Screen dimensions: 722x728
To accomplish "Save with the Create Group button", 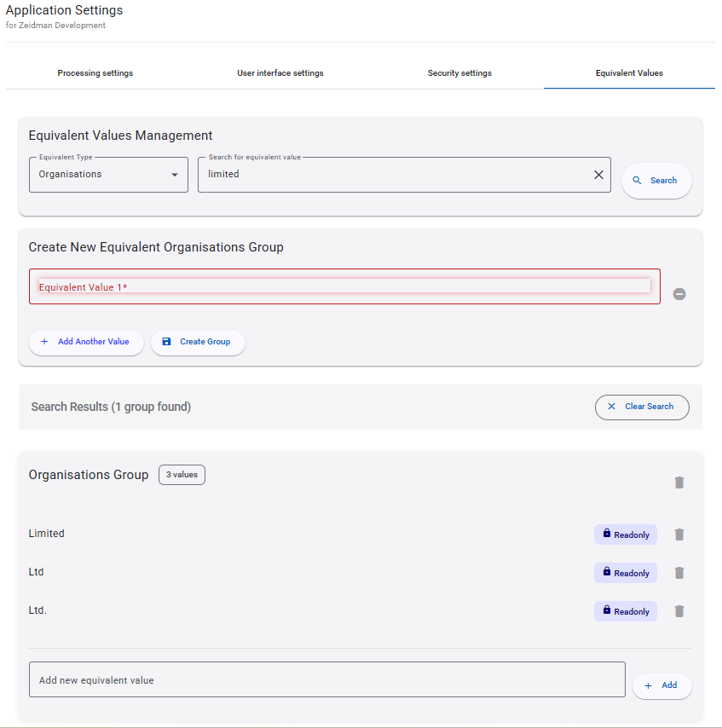I will pyautogui.click(x=198, y=342).
